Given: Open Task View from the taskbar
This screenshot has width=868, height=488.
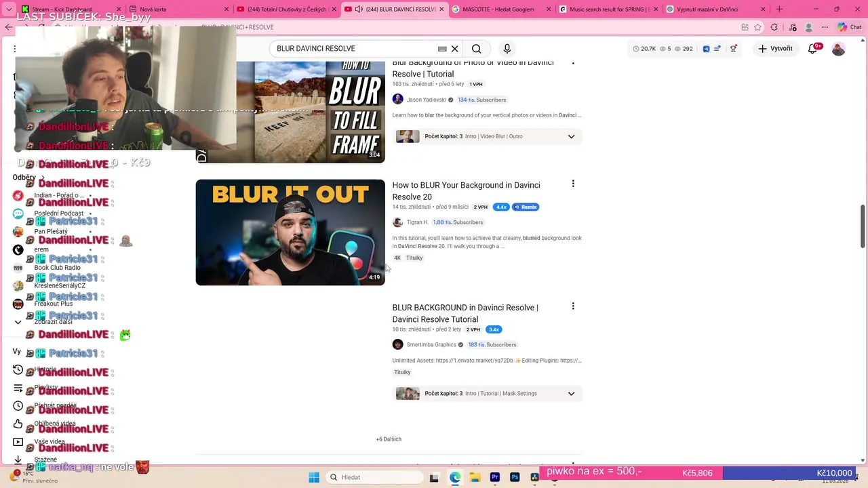Looking at the screenshot, I should (434, 477).
